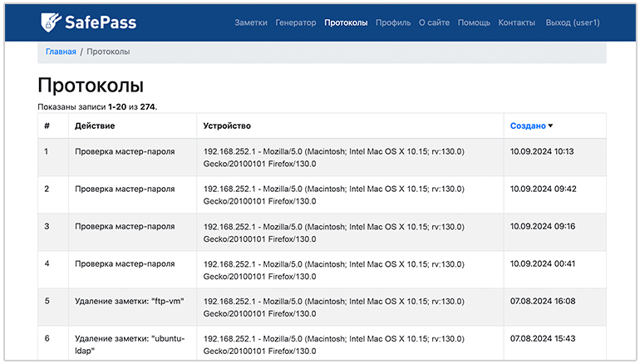Log out via Выход (user1)
640x364 pixels.
click(x=572, y=22)
